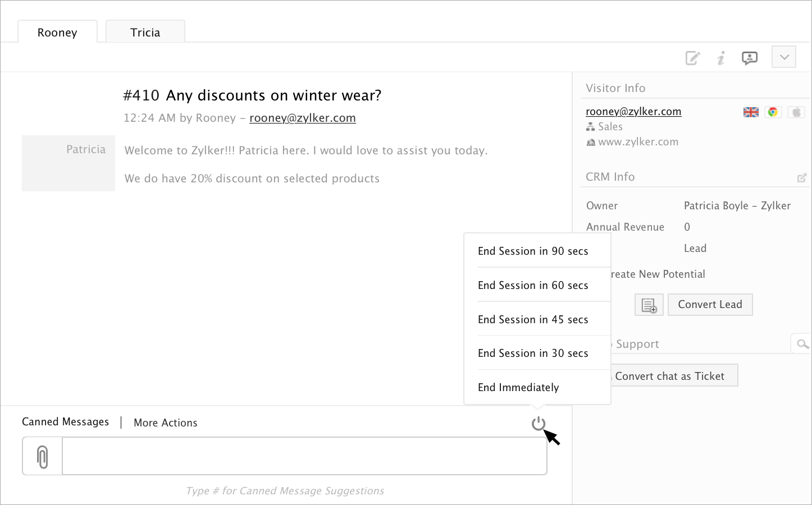Click Convert chat as Ticket button
812x505 pixels.
670,377
